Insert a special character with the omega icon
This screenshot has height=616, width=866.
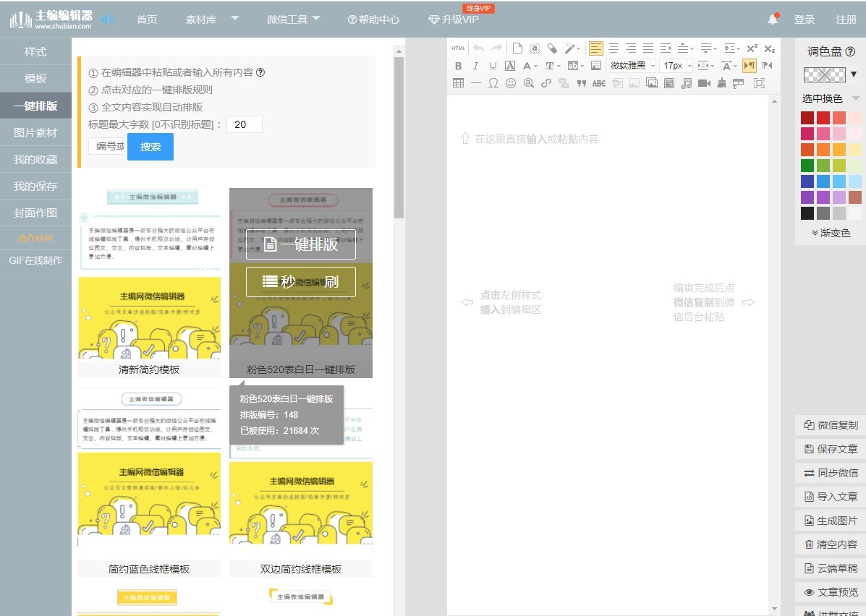(493, 83)
